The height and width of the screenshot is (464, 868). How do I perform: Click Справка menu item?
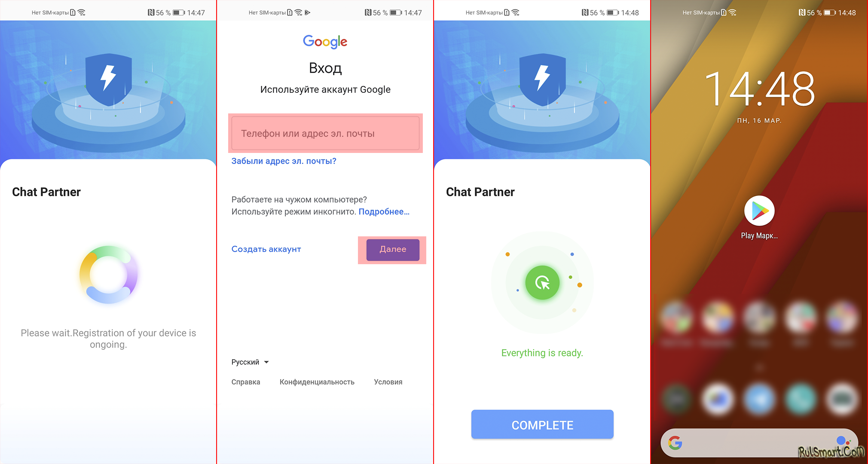click(x=245, y=382)
